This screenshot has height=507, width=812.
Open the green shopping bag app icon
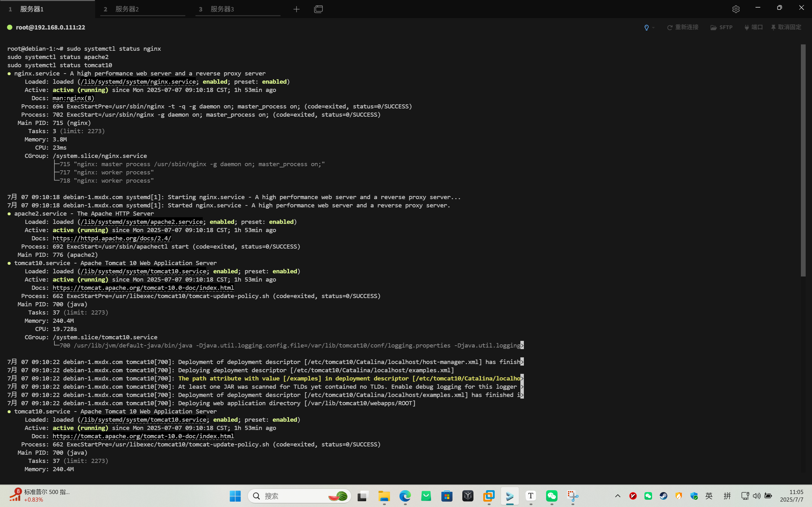pyautogui.click(x=426, y=496)
